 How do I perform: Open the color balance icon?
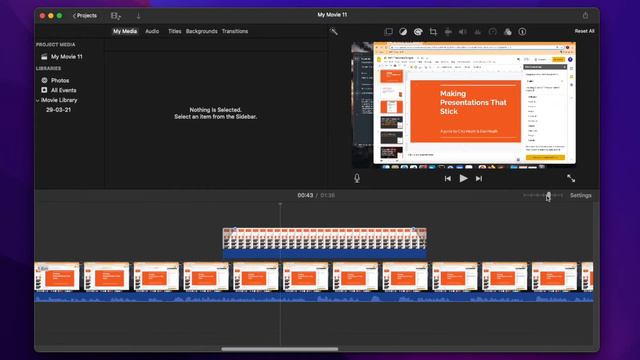click(x=403, y=31)
